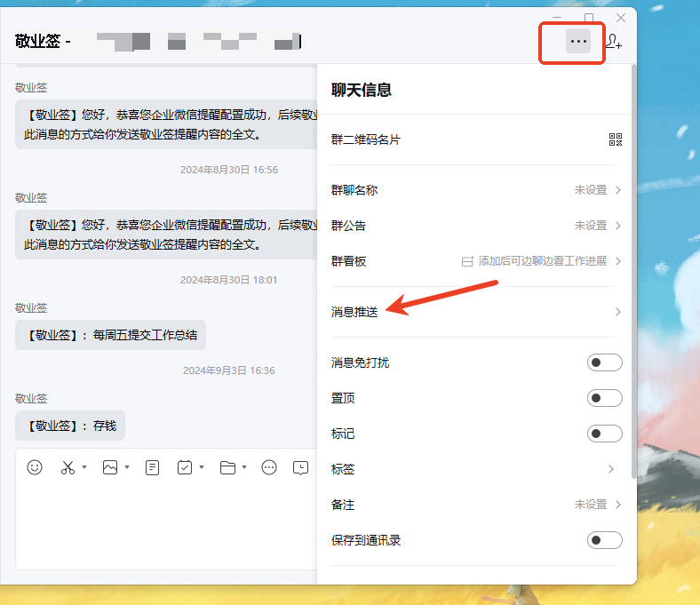Open the group QR code card icon
The image size is (700, 605).
[615, 139]
